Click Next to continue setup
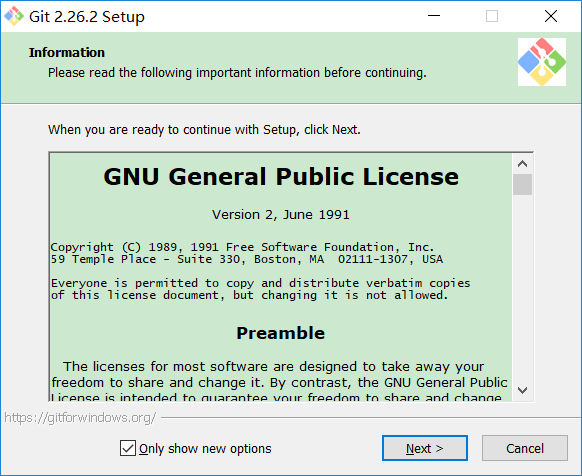The height and width of the screenshot is (476, 582). pos(425,448)
